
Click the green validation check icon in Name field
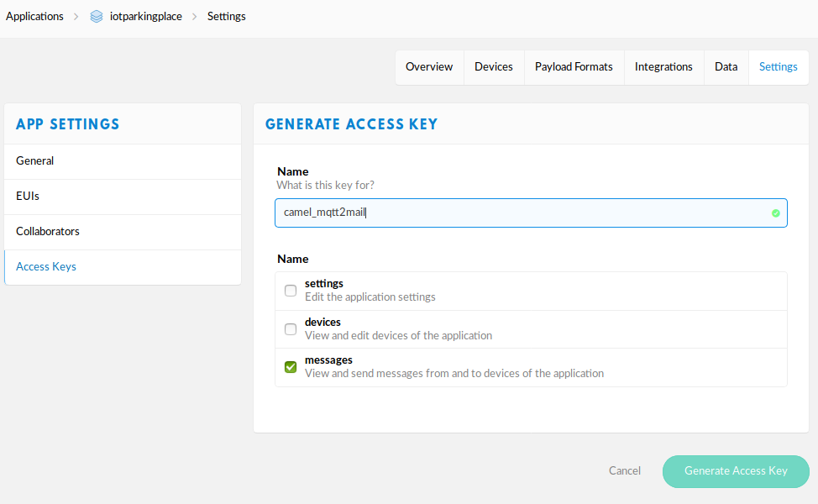776,213
